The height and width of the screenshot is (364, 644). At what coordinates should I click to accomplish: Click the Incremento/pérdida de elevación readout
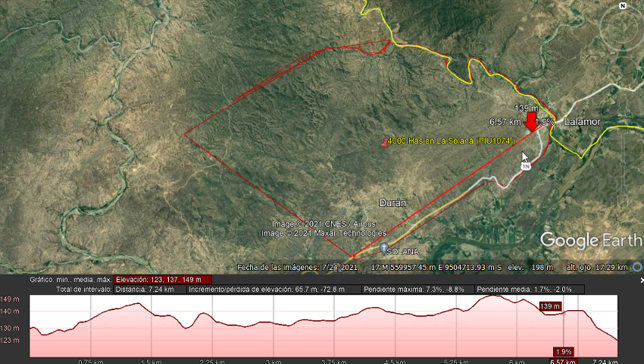274,290
